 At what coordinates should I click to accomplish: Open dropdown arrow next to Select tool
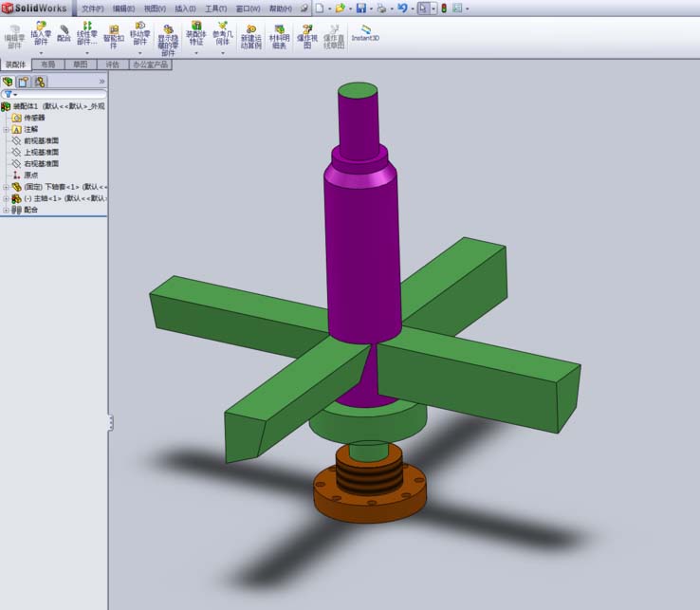(x=433, y=9)
